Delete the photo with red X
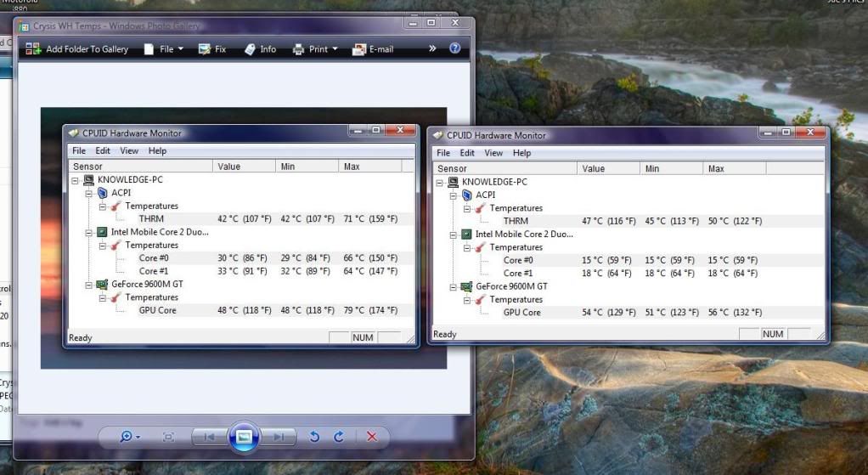Screen dimensions: 868x475 [x=372, y=437]
